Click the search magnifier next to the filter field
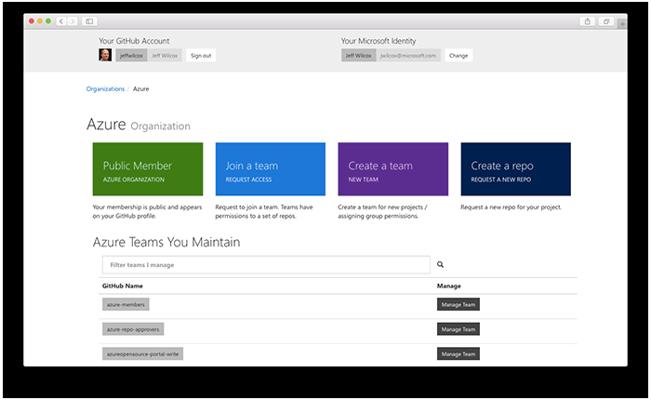This screenshot has width=651, height=400. [440, 264]
